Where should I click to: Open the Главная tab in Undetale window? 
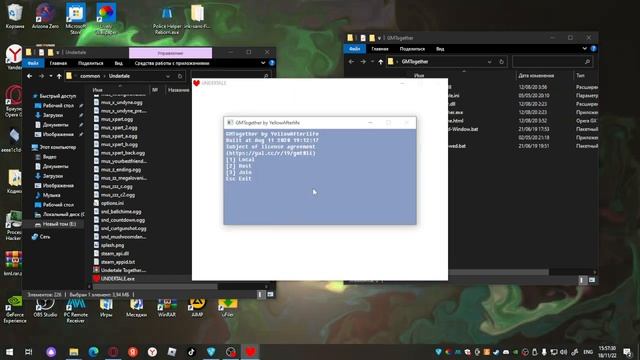58,63
